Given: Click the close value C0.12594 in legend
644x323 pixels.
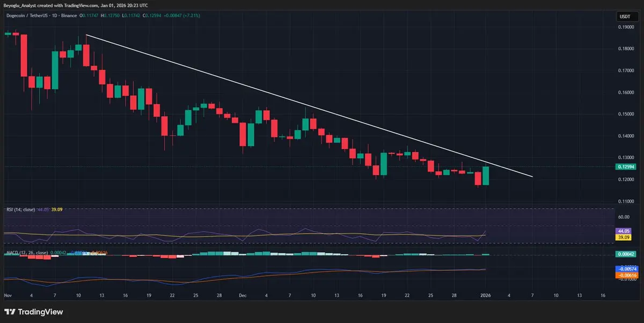Looking at the screenshot, I should 152,15.
